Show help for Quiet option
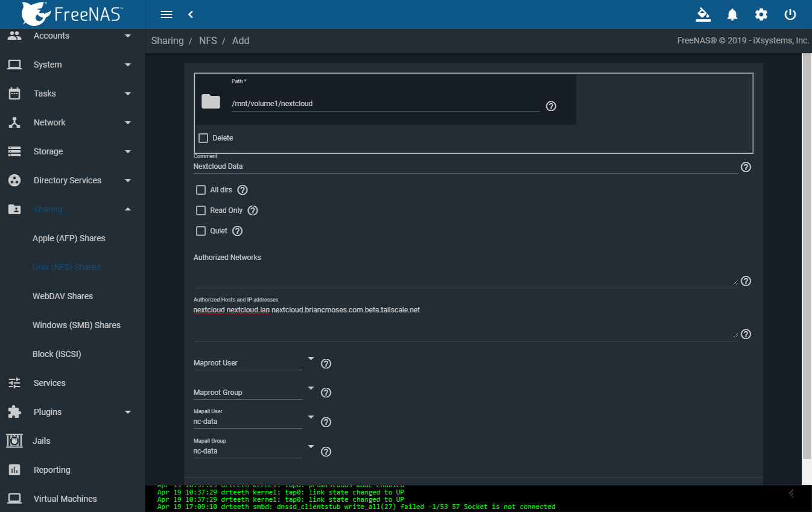The image size is (812, 512). [x=238, y=231]
